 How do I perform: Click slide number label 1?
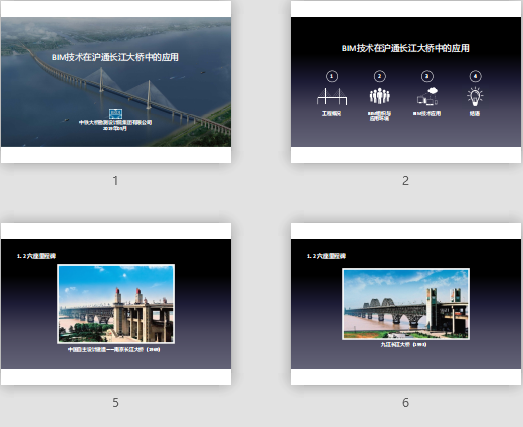[115, 181]
